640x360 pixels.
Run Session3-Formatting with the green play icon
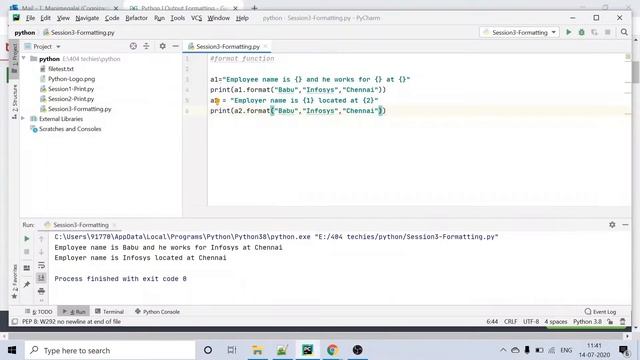tap(568, 32)
